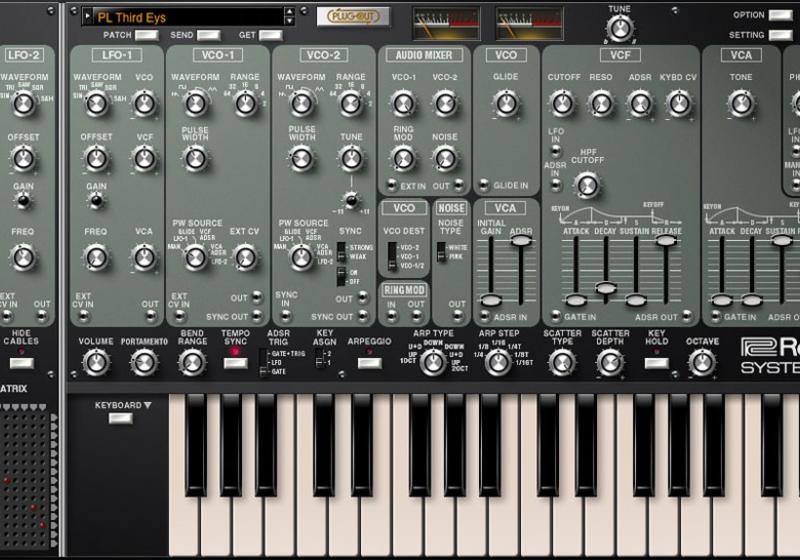
Task: Click the VCO-1 output patch jack
Action: tap(255, 297)
